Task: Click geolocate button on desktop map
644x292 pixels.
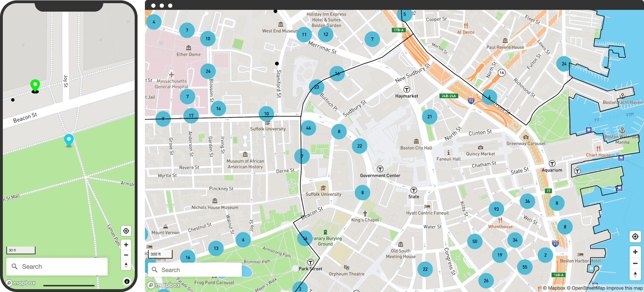Action: [x=635, y=236]
